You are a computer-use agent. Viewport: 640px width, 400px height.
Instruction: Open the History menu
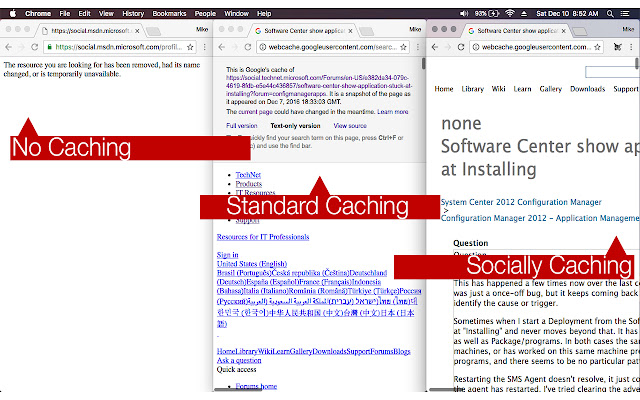[x=133, y=13]
